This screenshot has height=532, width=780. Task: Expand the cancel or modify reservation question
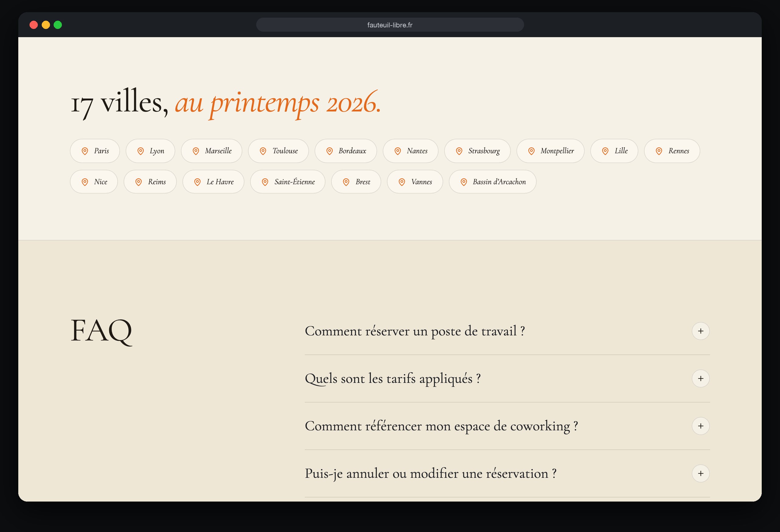pos(701,474)
